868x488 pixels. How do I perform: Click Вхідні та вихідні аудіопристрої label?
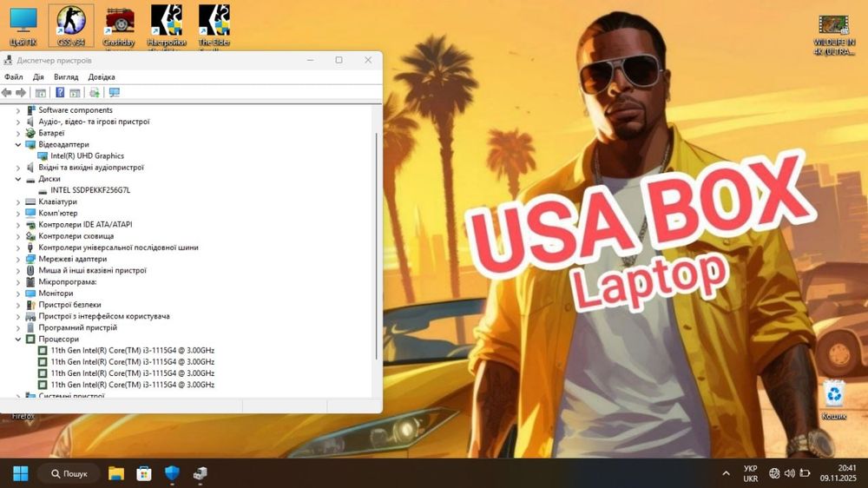[91, 168]
